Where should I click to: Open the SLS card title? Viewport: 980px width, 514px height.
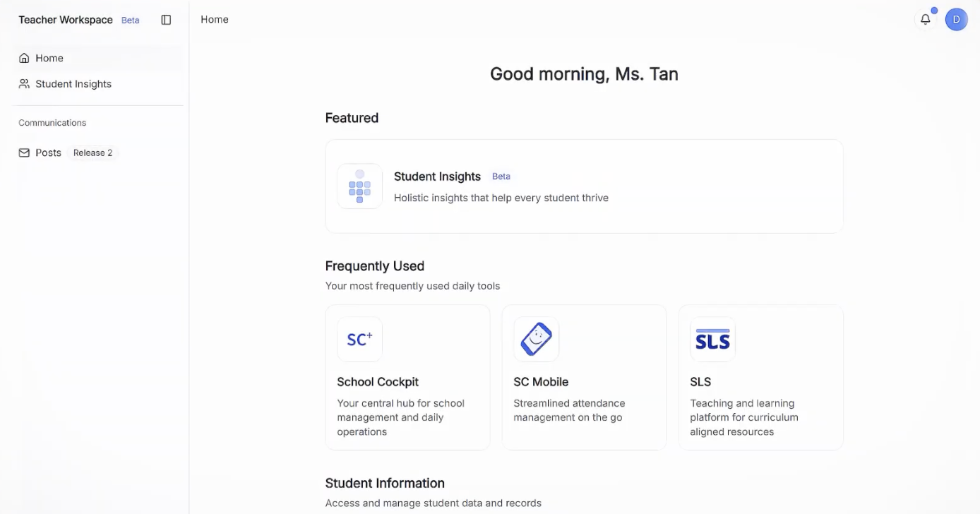click(x=700, y=382)
